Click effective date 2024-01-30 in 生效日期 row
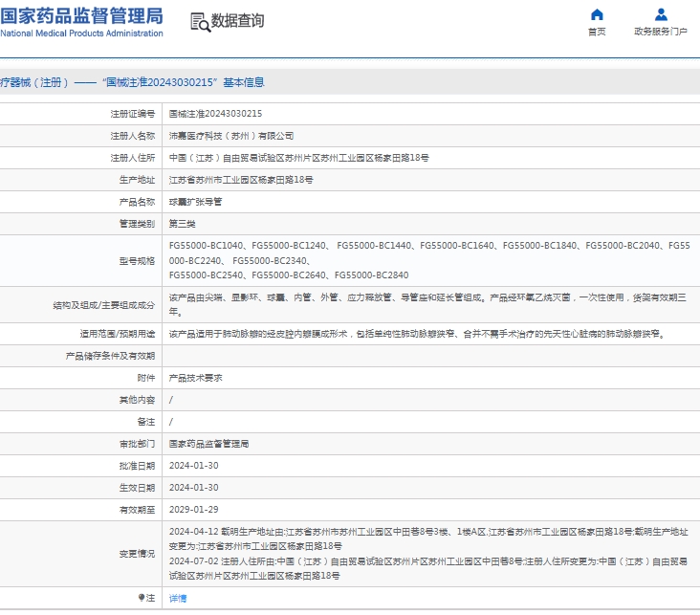Viewport: 700px width, 615px height. coord(194,487)
